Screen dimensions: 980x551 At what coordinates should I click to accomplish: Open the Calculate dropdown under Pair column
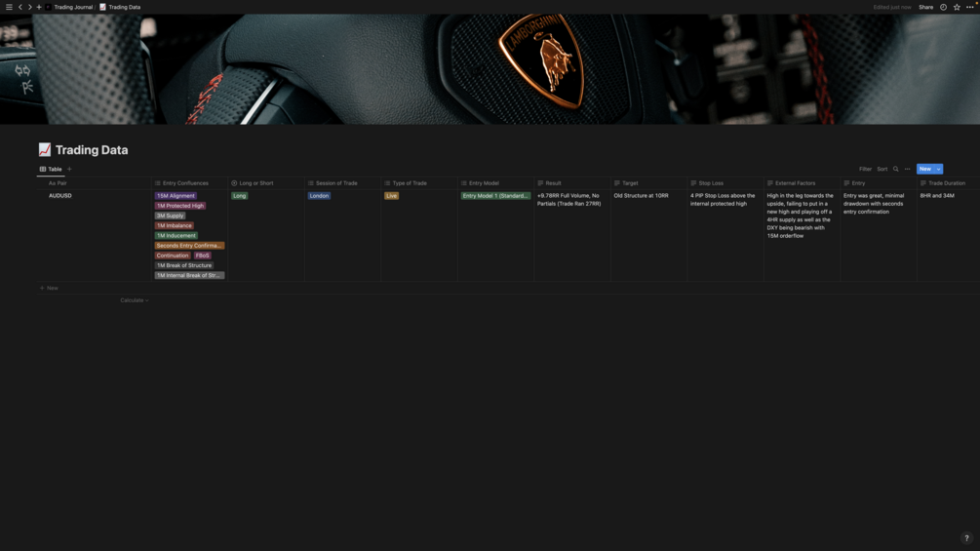135,300
